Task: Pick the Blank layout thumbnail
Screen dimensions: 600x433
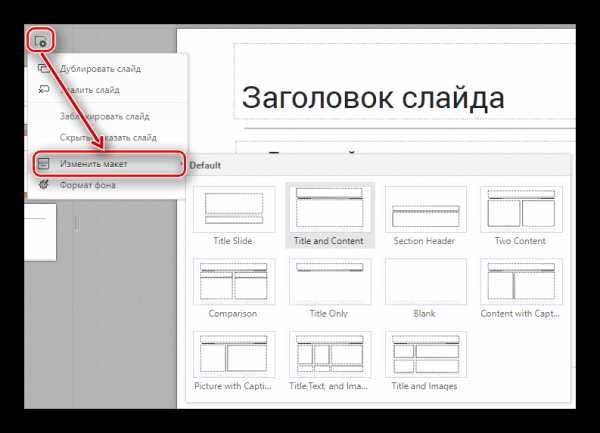Action: pyautogui.click(x=426, y=282)
